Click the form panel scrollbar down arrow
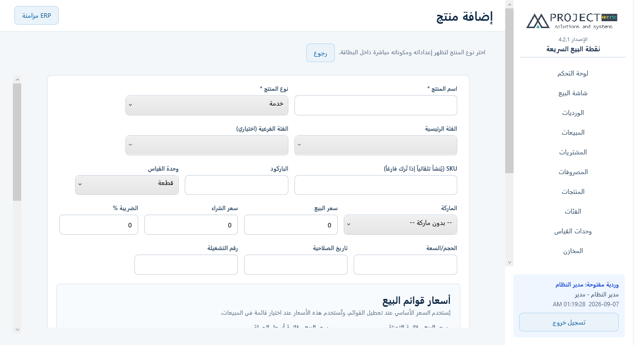 (17, 329)
